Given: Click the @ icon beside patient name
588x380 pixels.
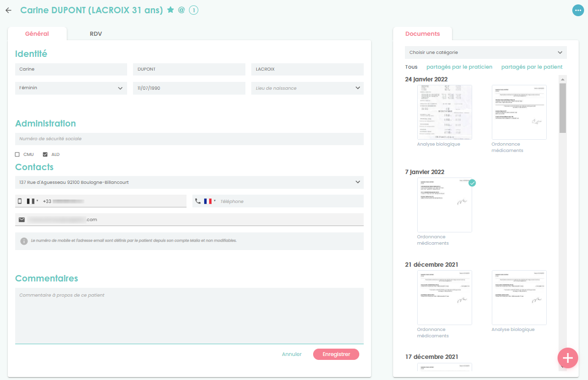Looking at the screenshot, I should (x=181, y=10).
